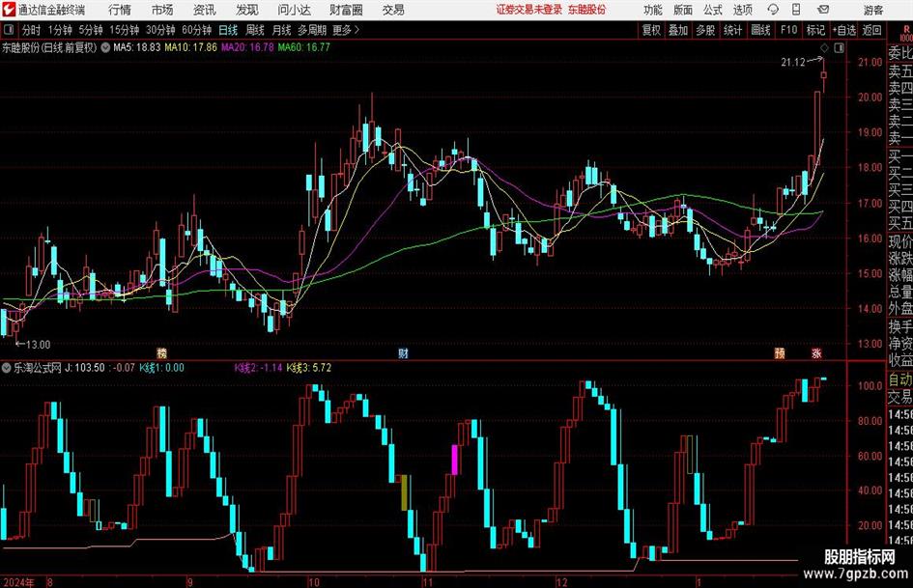Expand main chart indicator dropdown arrow
Viewport: 913px width, 588px height.
coord(105,47)
